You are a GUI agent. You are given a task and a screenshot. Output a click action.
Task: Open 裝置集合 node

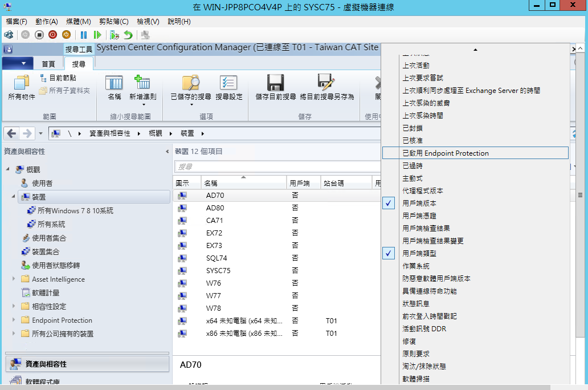(46, 251)
